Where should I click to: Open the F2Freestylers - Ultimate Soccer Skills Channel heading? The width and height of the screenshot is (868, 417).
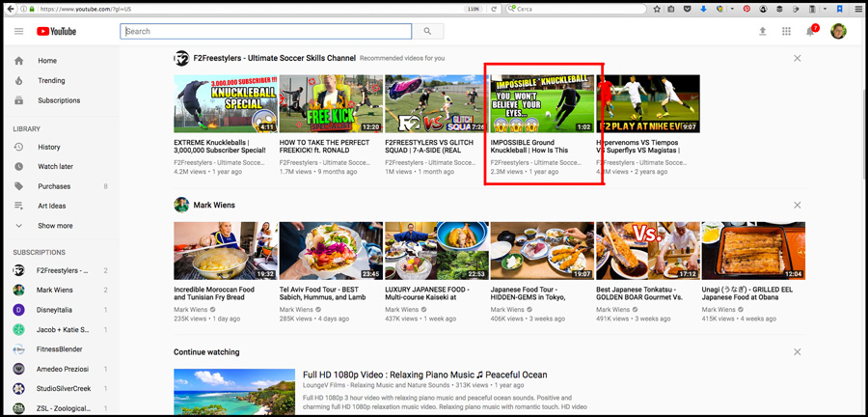pyautogui.click(x=275, y=58)
